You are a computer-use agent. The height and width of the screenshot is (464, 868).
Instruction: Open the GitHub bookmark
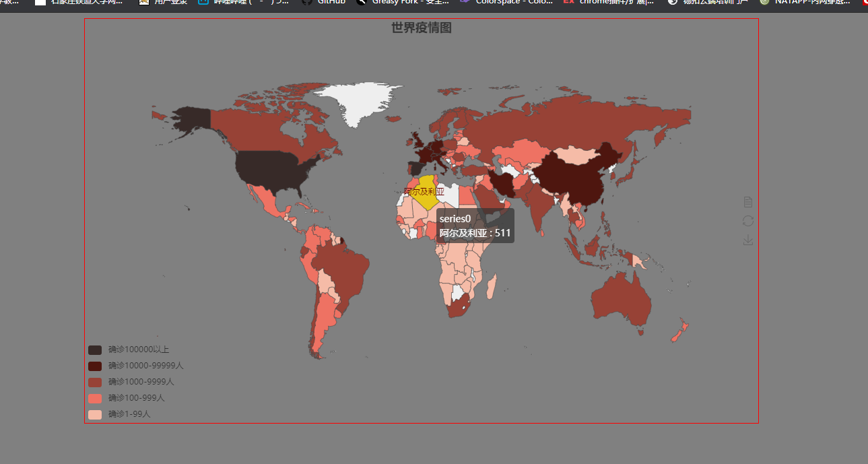[324, 3]
